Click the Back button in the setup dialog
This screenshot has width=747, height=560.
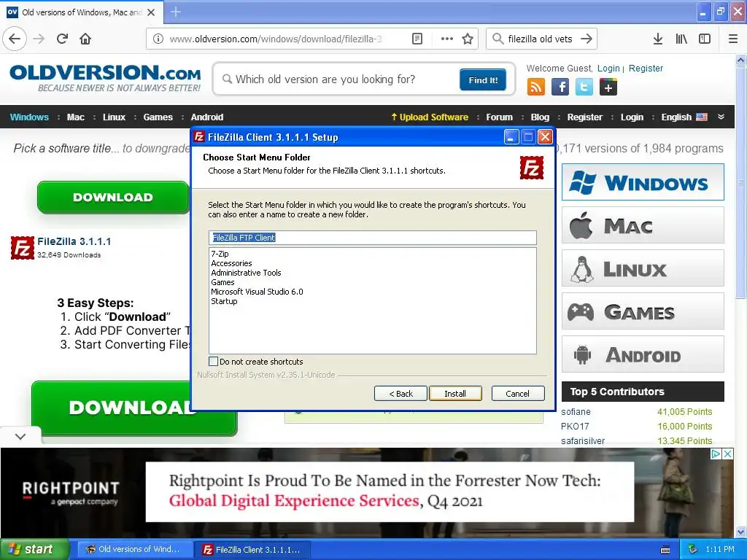pos(400,393)
